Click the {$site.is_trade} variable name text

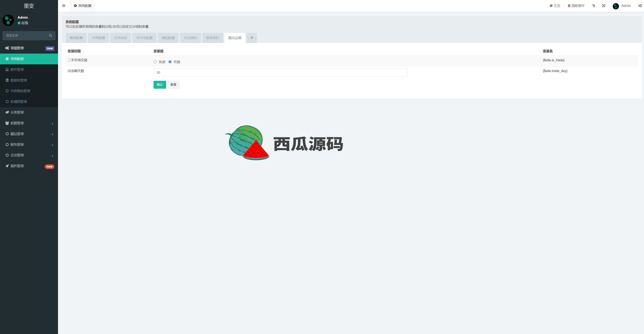coord(554,60)
